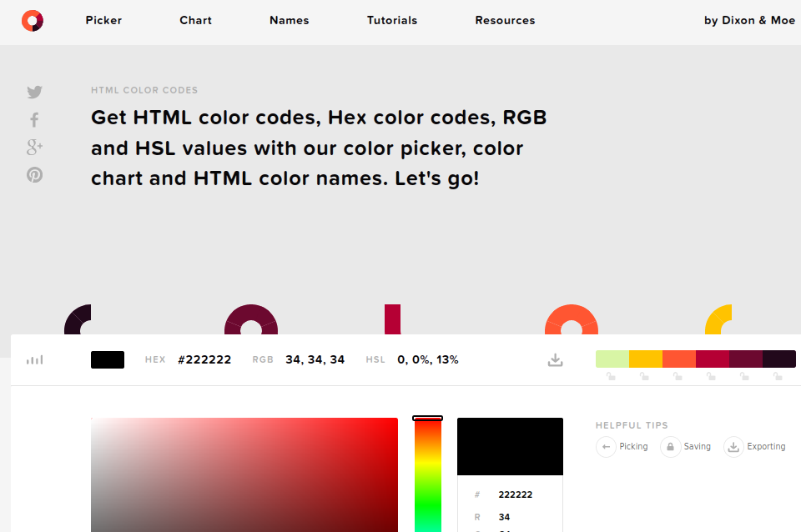Open the Chart section from the navigation
Viewport: 801px width, 532px height.
pos(195,20)
